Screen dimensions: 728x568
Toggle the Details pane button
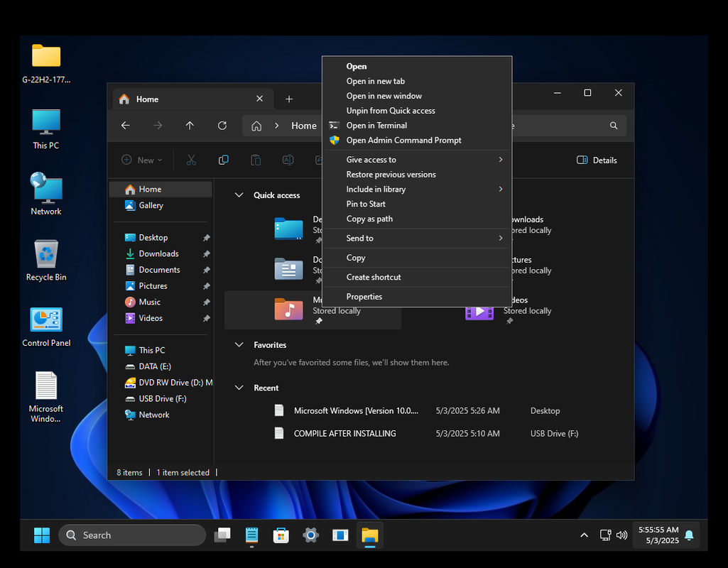point(597,160)
